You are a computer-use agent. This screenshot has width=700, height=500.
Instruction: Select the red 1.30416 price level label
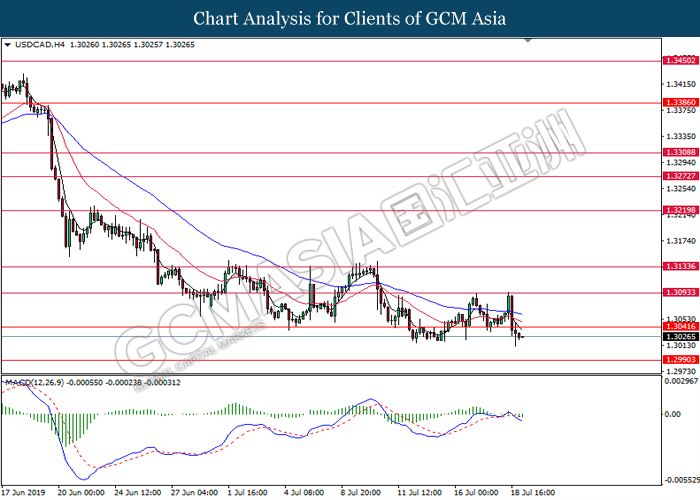coord(680,327)
